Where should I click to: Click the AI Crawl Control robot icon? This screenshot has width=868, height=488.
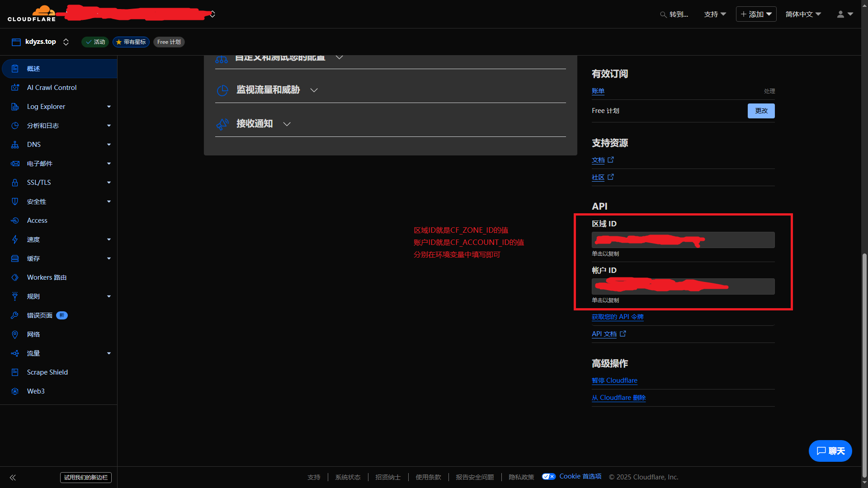15,88
